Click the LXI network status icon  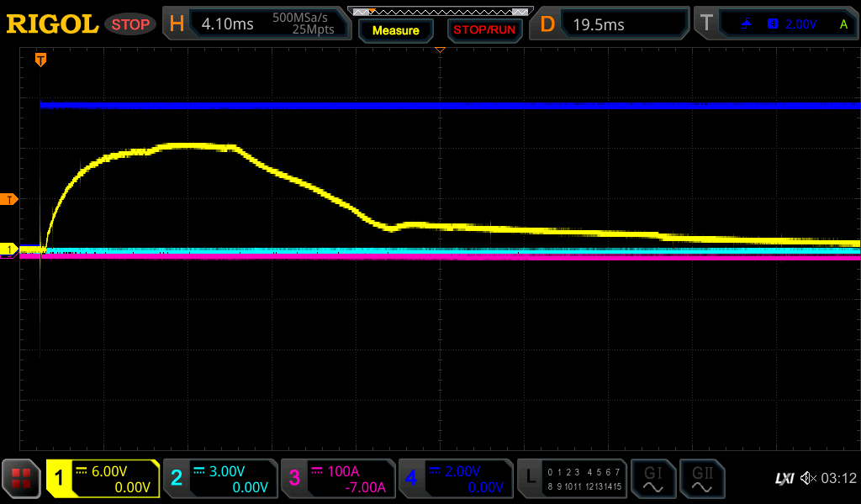[784, 479]
